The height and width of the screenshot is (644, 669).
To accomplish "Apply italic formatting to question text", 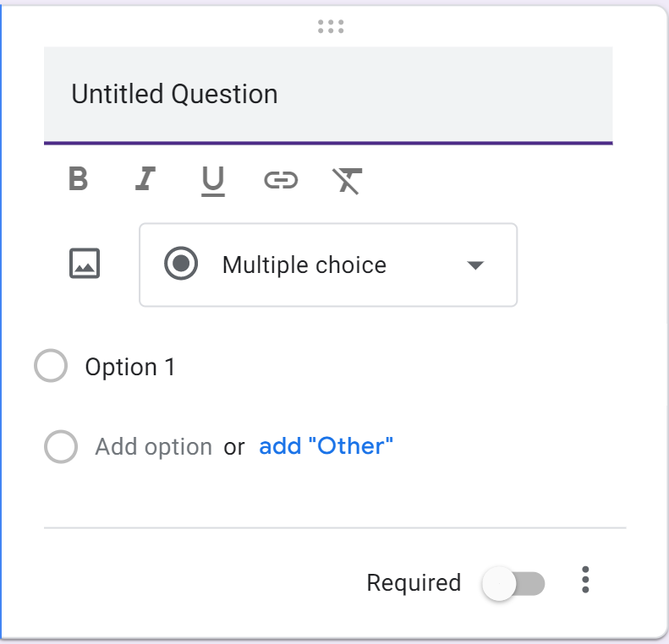I will point(145,179).
